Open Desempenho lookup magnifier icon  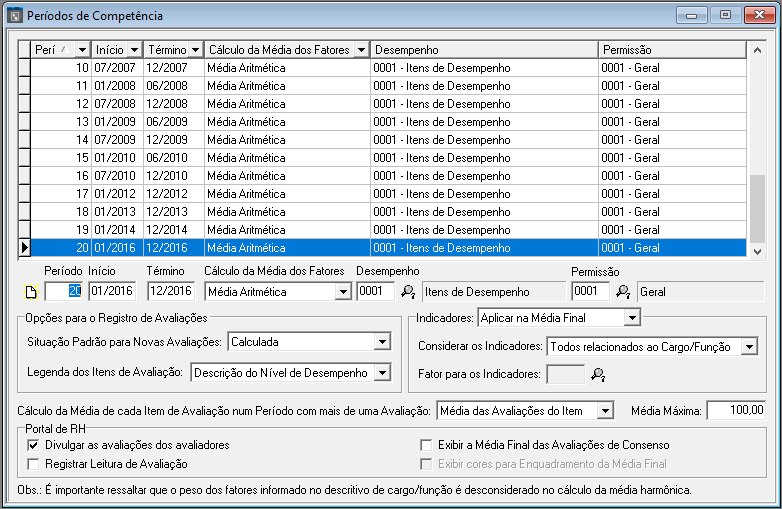[x=407, y=292]
